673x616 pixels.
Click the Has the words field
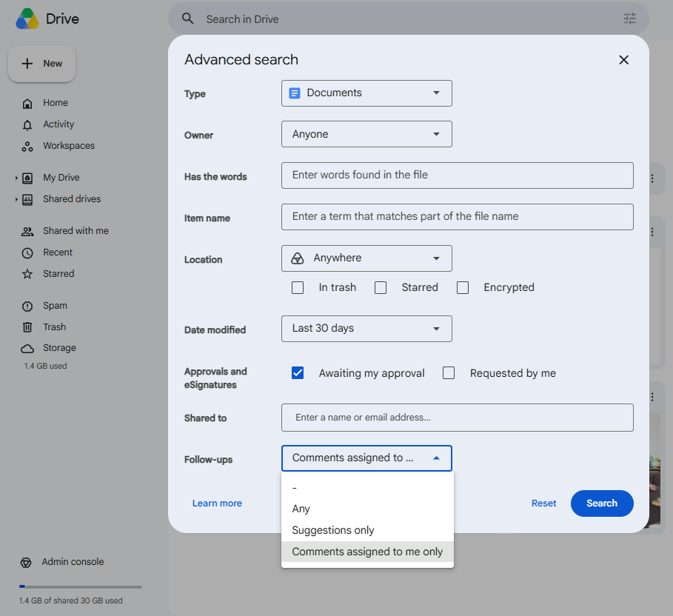pos(457,175)
